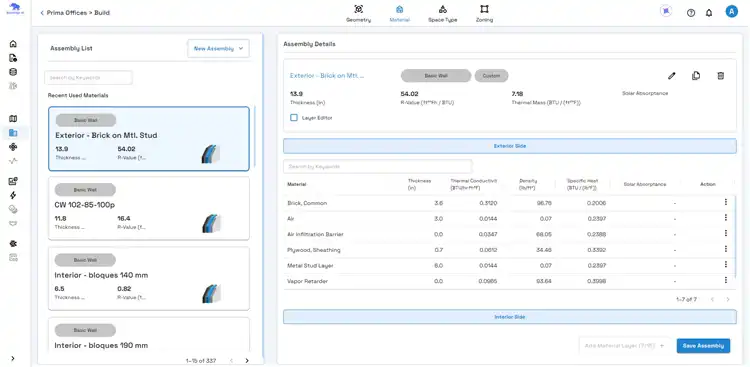
Task: Select the CW 102-85-100p assembly card
Action: click(x=149, y=209)
